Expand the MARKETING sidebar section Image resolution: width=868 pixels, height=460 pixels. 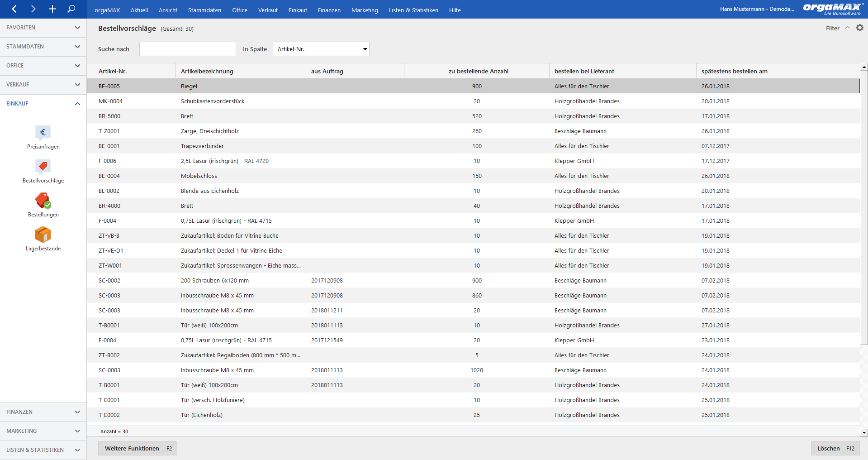43,431
